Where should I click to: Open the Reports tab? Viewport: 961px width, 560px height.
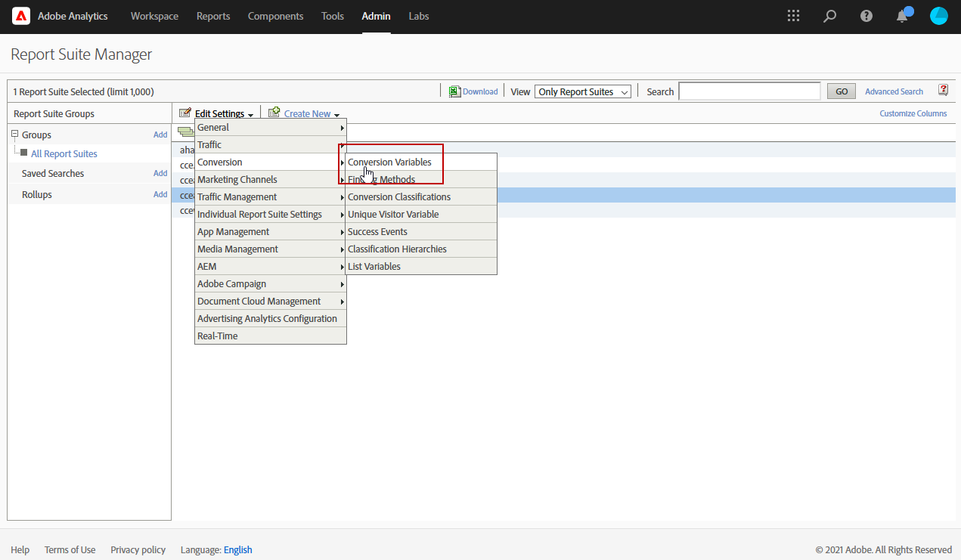(213, 16)
